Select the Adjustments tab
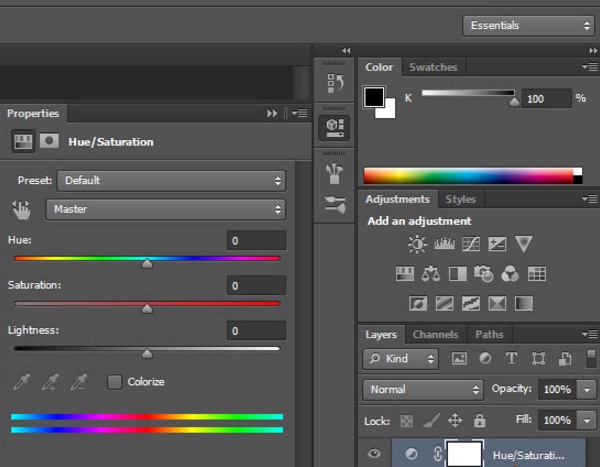 pos(397,199)
